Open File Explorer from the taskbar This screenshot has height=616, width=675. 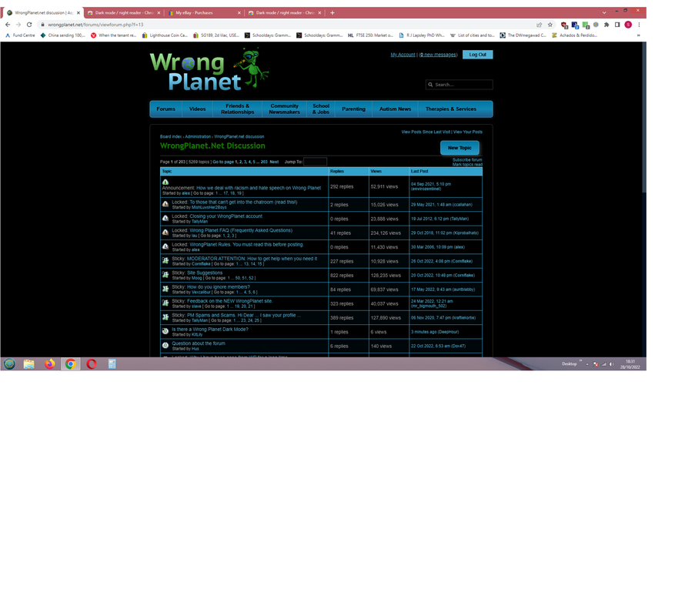tap(28, 364)
